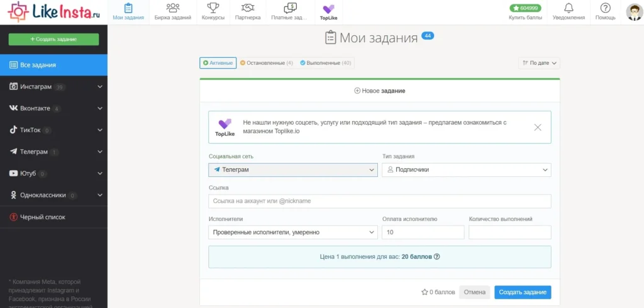
Task: Open the По дате sort dropdown
Action: (x=539, y=63)
